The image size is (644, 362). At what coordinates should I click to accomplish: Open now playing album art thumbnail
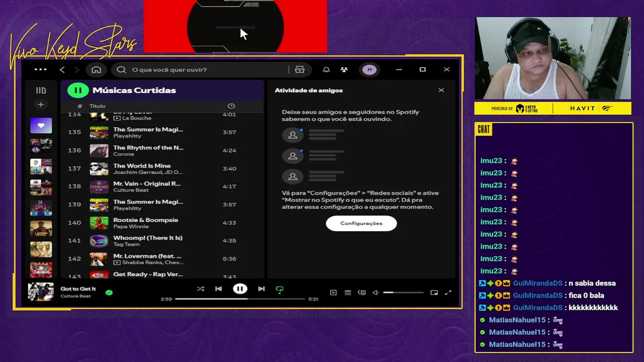pyautogui.click(x=41, y=292)
